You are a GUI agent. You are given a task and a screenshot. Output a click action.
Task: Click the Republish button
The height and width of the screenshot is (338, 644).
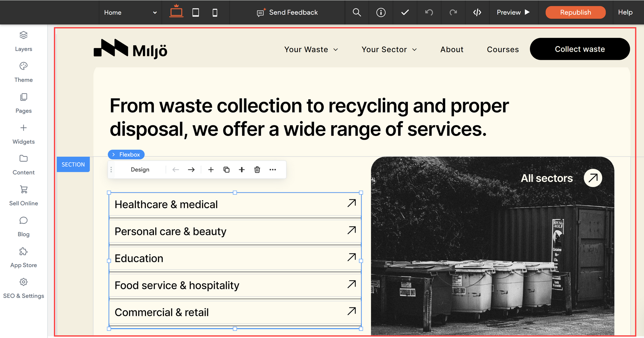point(575,12)
